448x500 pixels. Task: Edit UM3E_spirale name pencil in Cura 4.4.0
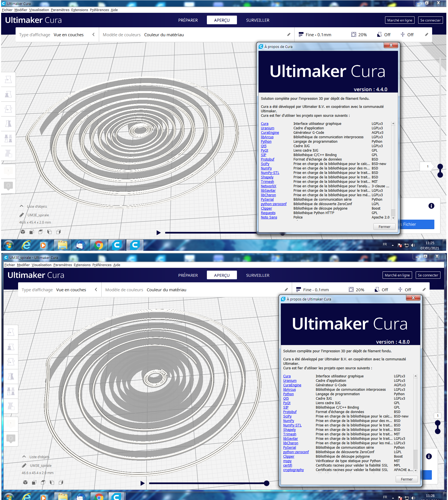(22, 215)
